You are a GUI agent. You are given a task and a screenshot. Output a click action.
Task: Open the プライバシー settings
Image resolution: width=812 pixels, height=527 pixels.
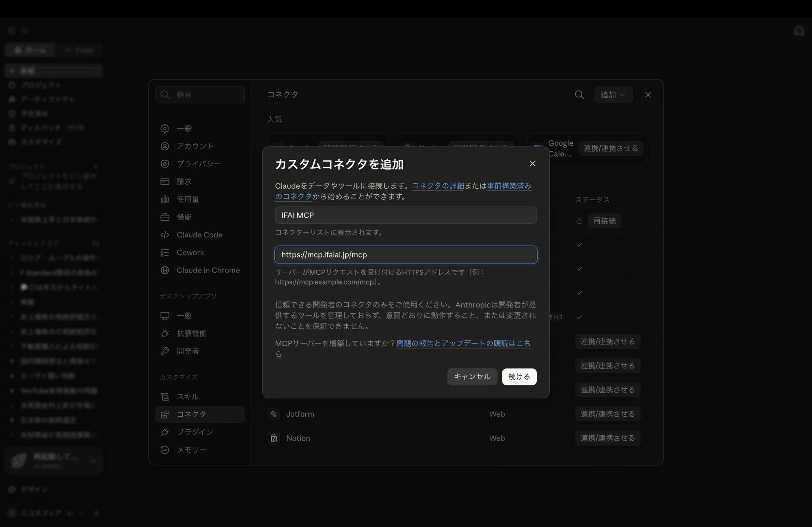pos(200,164)
